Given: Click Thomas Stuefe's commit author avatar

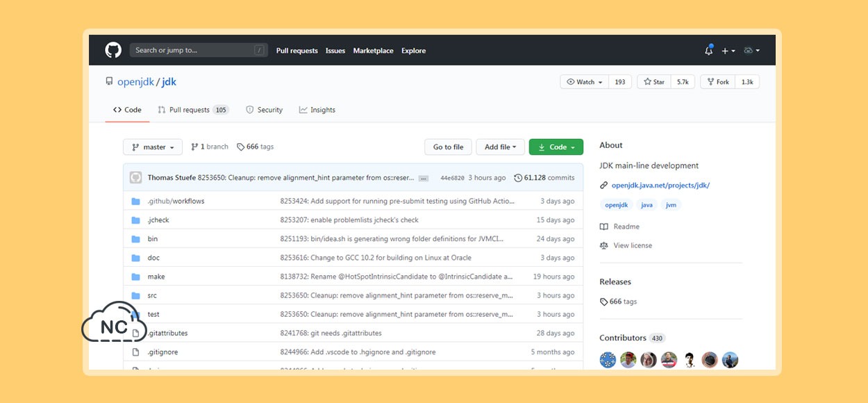Looking at the screenshot, I should tap(136, 178).
